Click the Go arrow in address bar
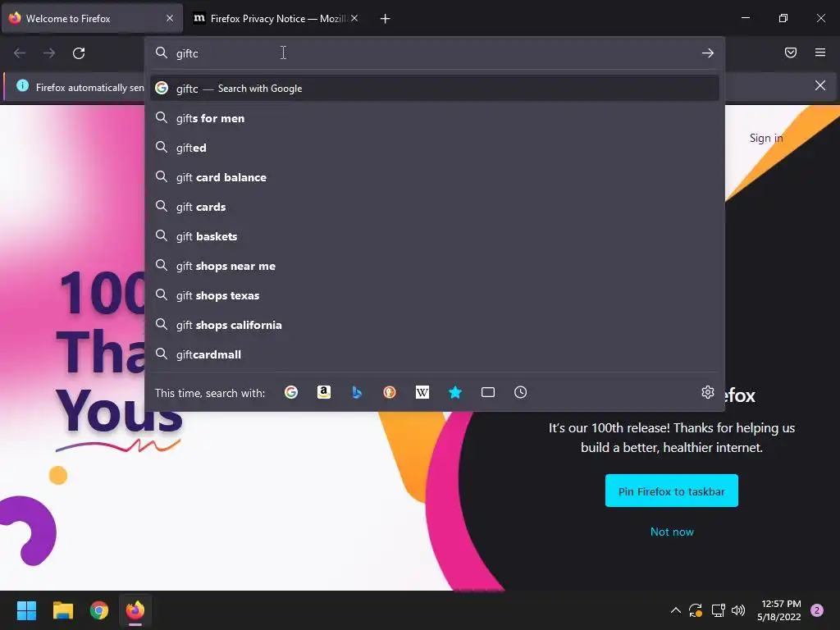The height and width of the screenshot is (630, 840). click(x=708, y=53)
